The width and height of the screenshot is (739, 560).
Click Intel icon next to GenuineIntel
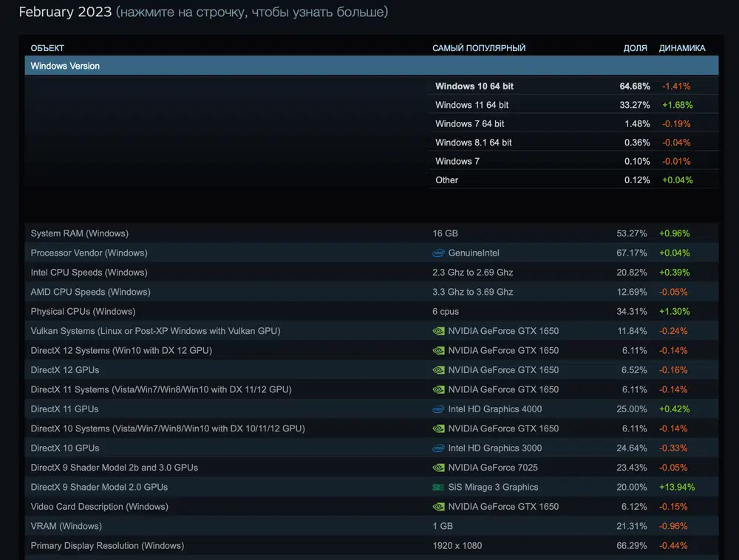(438, 253)
